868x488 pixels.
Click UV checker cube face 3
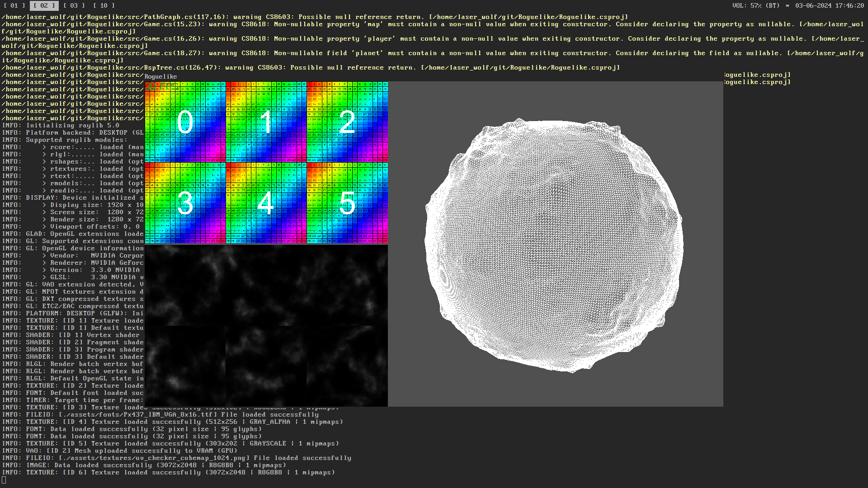pyautogui.click(x=185, y=203)
